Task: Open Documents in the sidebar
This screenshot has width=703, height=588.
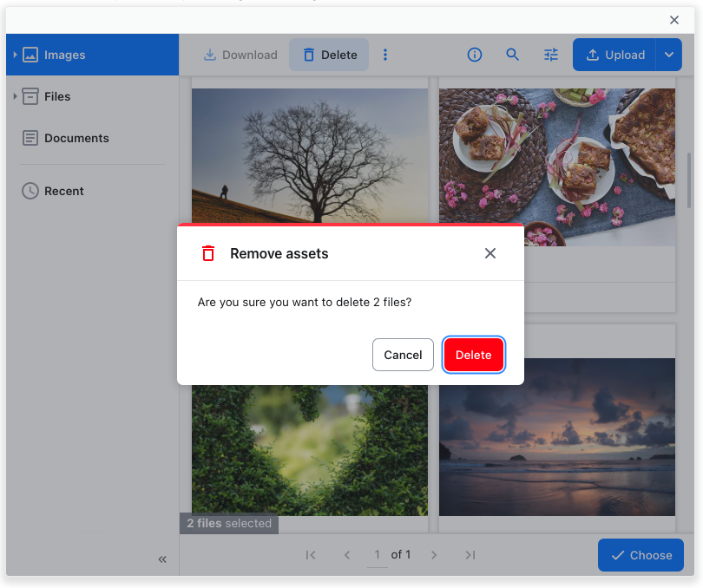Action: point(76,138)
